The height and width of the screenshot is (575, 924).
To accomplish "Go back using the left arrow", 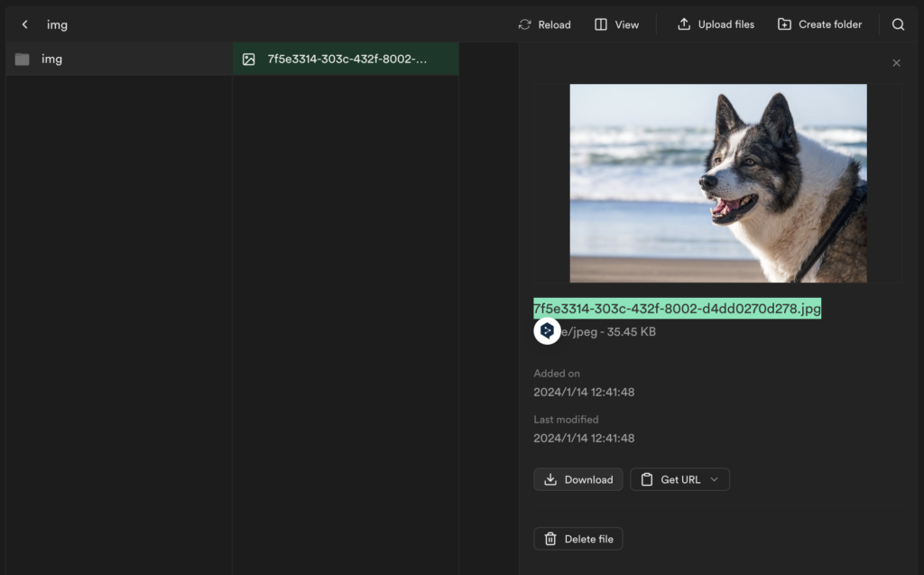I will coord(25,24).
